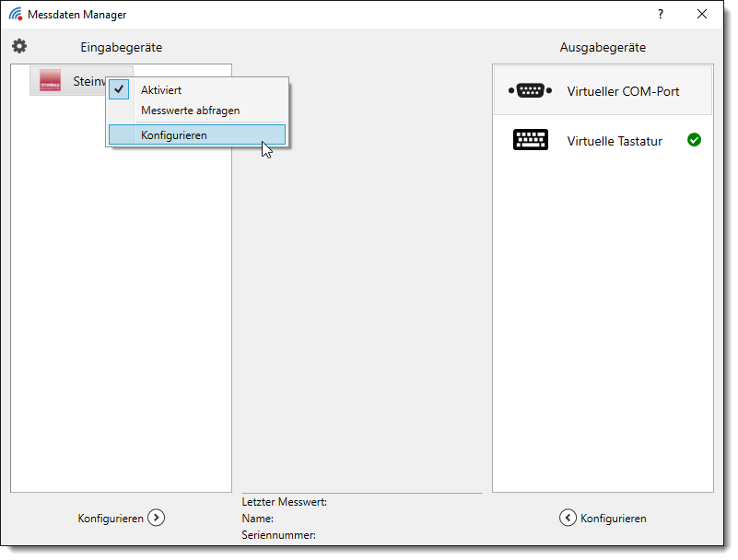
Task: Click the Aktiviert menu entry label
Action: (x=161, y=90)
